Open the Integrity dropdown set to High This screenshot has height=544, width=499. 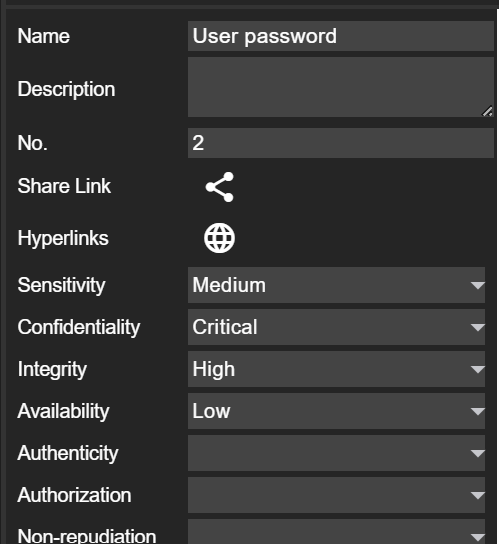point(336,369)
